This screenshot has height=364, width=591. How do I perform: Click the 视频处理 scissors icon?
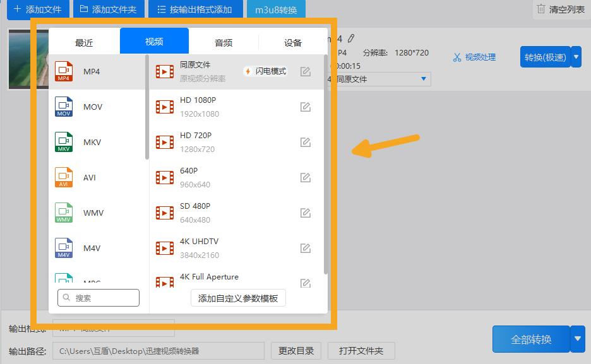(x=456, y=57)
